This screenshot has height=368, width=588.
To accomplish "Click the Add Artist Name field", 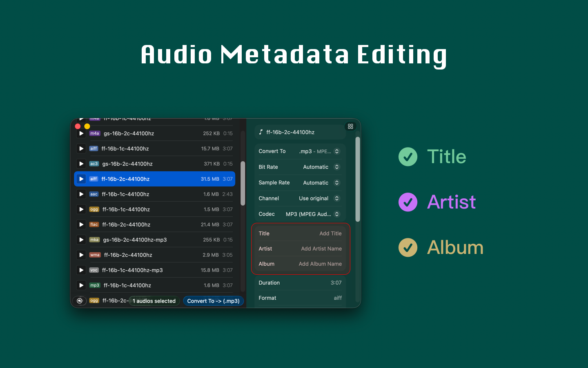I will [x=321, y=249].
